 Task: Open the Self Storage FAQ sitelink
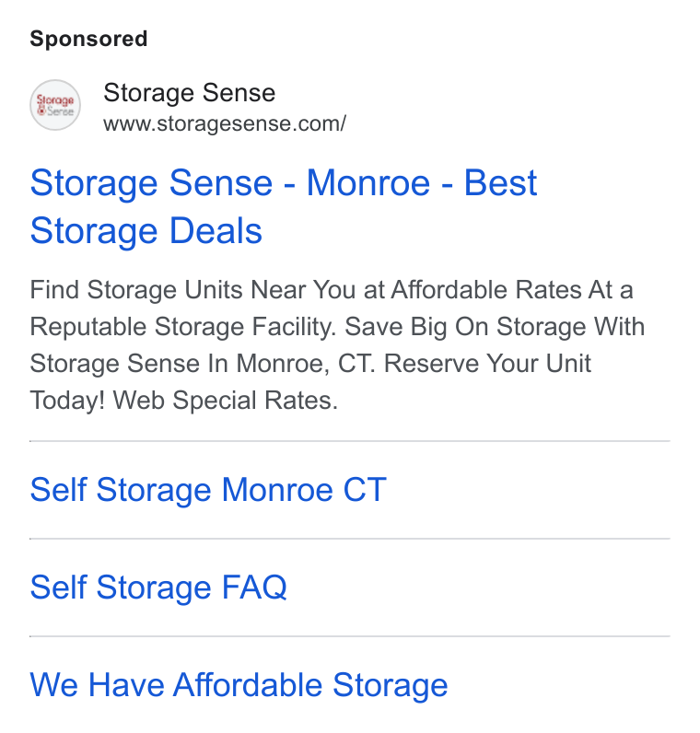tap(158, 588)
